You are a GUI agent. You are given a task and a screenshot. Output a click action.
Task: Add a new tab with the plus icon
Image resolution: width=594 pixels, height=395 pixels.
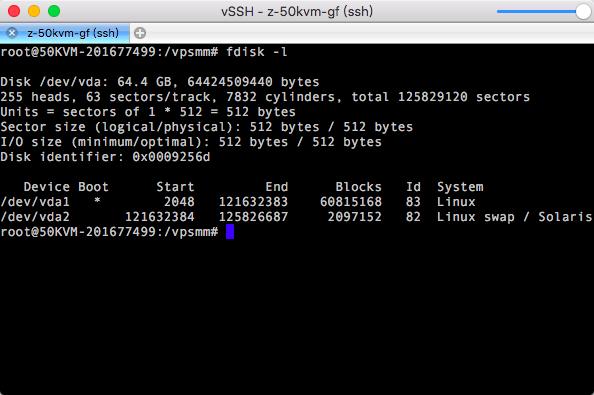pos(140,33)
